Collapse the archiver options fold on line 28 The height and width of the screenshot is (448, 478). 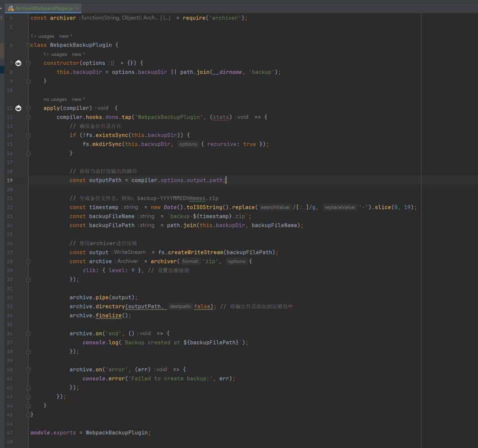28,261
